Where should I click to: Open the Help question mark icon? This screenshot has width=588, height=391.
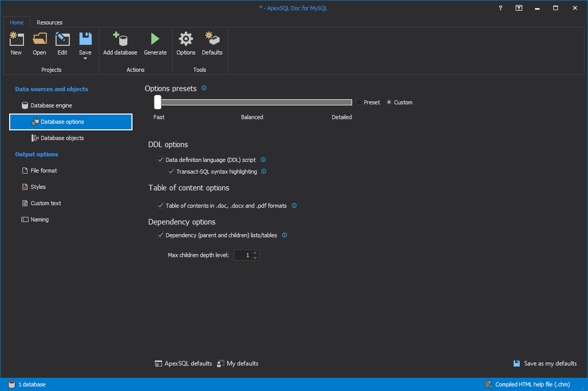pyautogui.click(x=500, y=8)
